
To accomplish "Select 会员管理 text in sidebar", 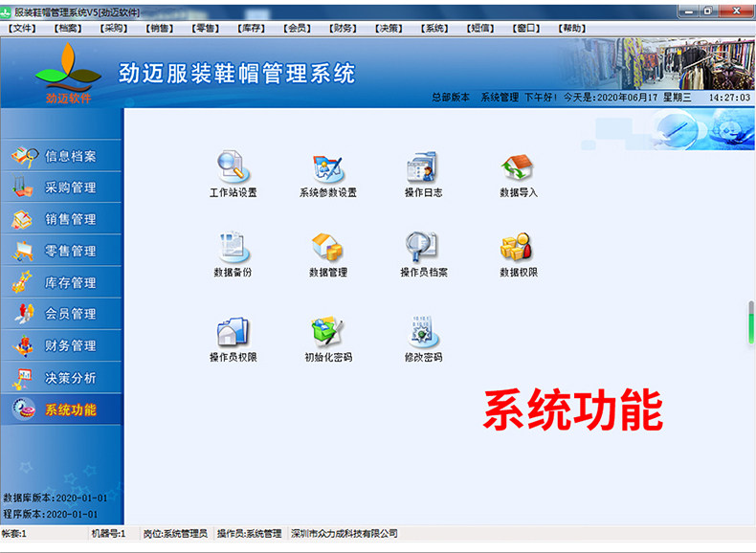I will (x=71, y=314).
